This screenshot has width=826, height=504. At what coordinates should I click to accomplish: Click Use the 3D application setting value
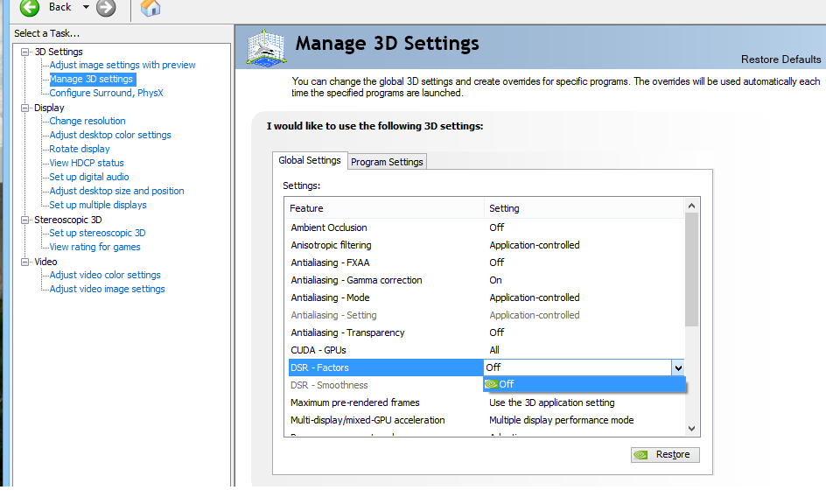551,402
